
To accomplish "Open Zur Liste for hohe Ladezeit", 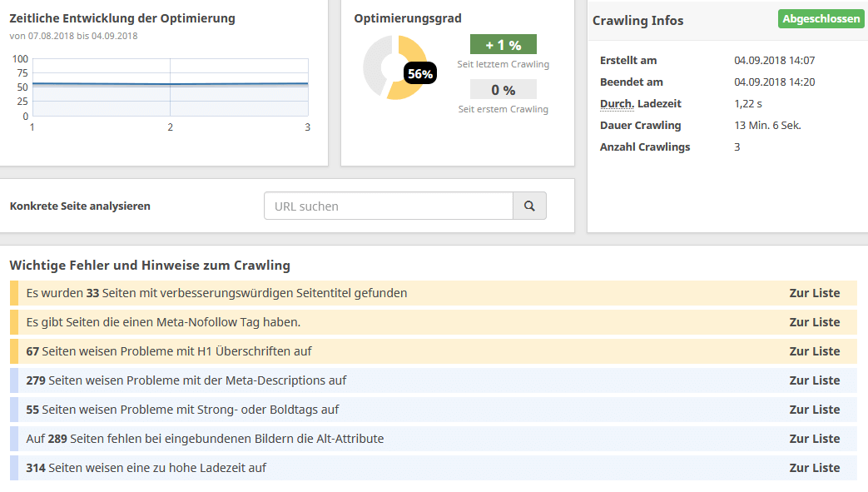I will [814, 468].
